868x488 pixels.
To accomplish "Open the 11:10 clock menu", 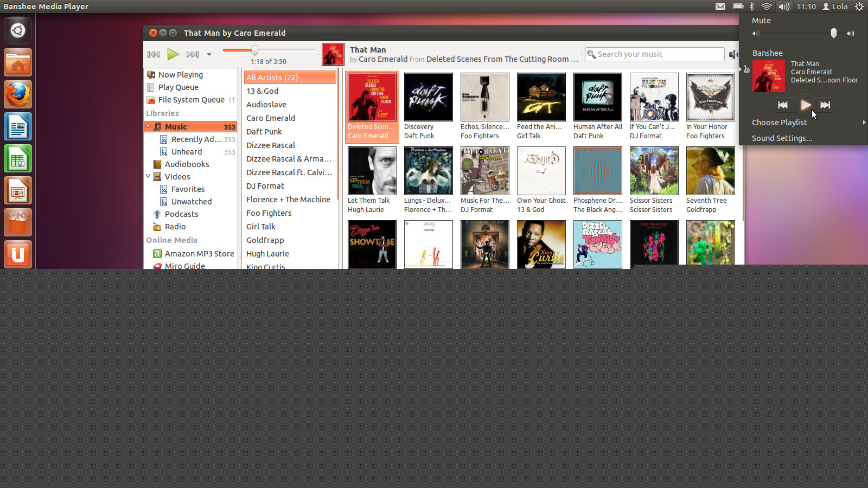I will point(806,7).
